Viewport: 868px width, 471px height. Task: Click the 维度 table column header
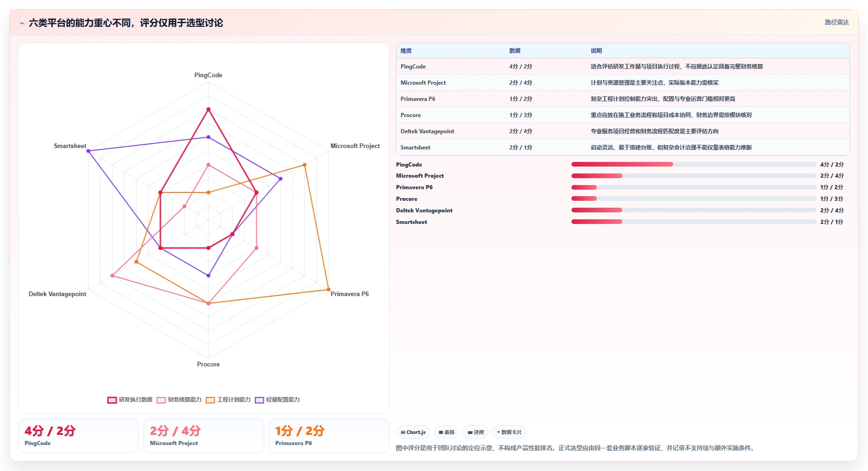406,51
